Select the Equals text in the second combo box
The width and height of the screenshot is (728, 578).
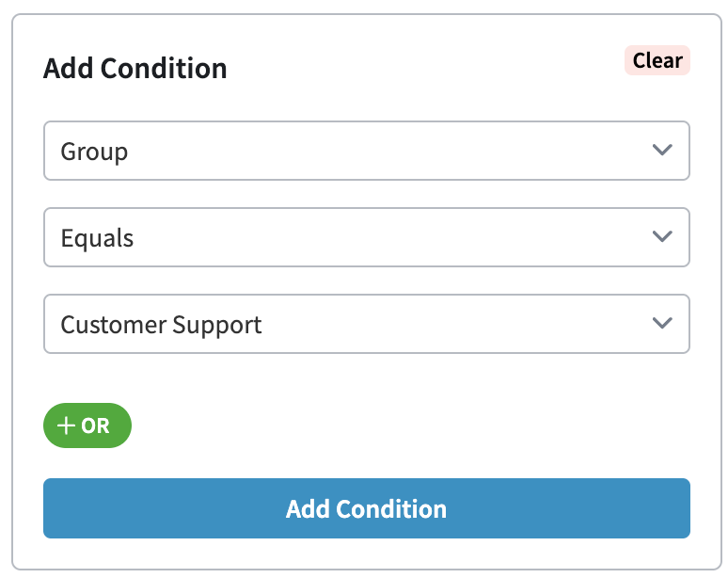(97, 238)
